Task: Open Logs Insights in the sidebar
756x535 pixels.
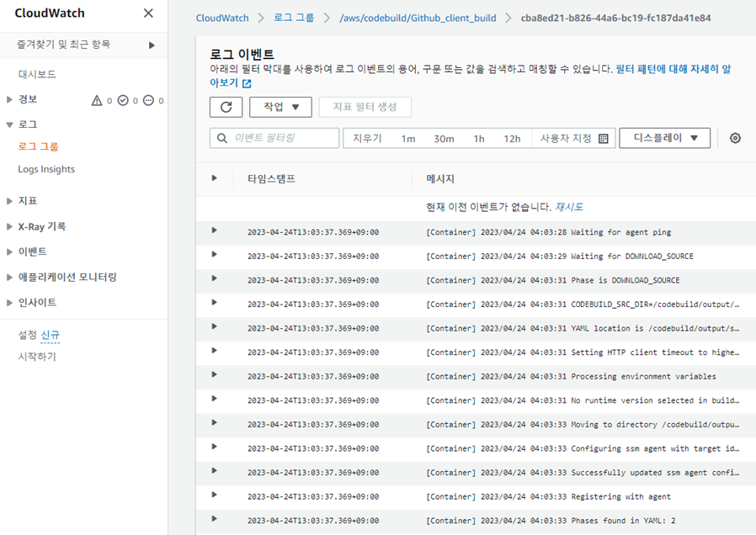Action: pos(46,169)
